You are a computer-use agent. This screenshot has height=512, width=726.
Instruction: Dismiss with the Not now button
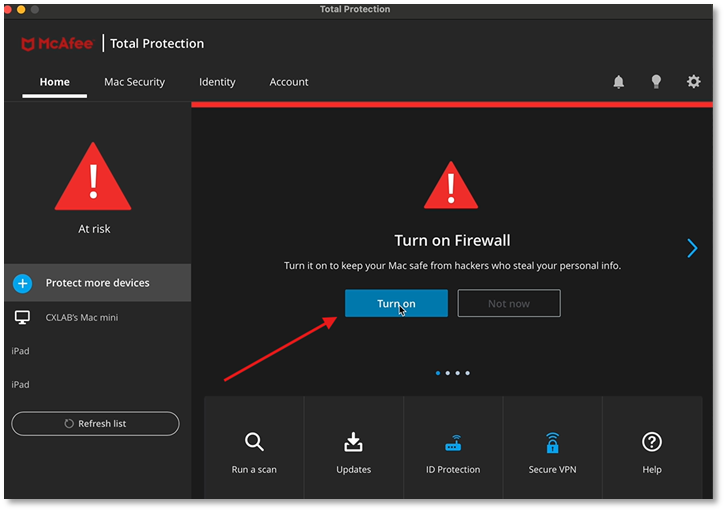point(509,303)
